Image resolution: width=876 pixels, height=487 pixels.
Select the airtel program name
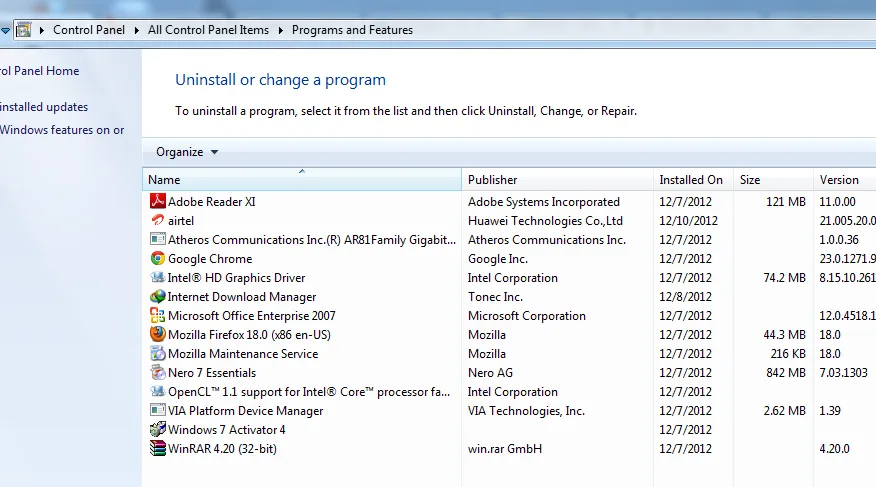(x=181, y=221)
